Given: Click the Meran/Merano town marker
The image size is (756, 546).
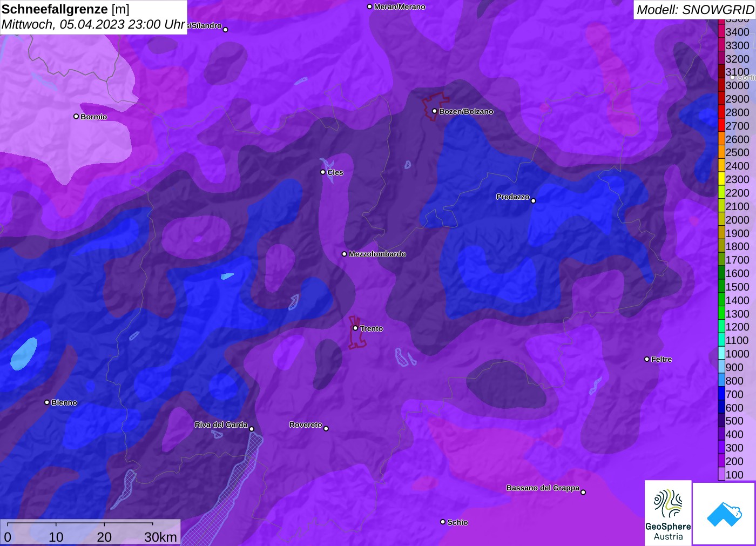Looking at the screenshot, I should click(x=370, y=6).
